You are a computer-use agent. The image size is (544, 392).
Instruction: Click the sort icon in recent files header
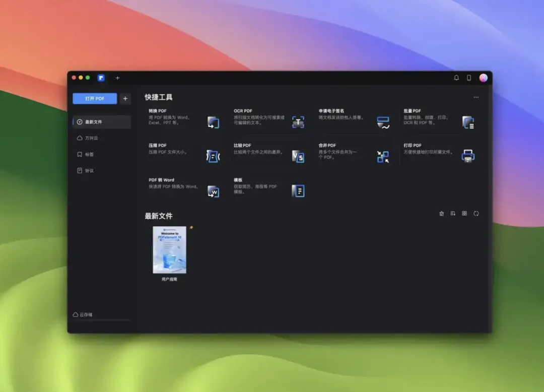point(453,213)
